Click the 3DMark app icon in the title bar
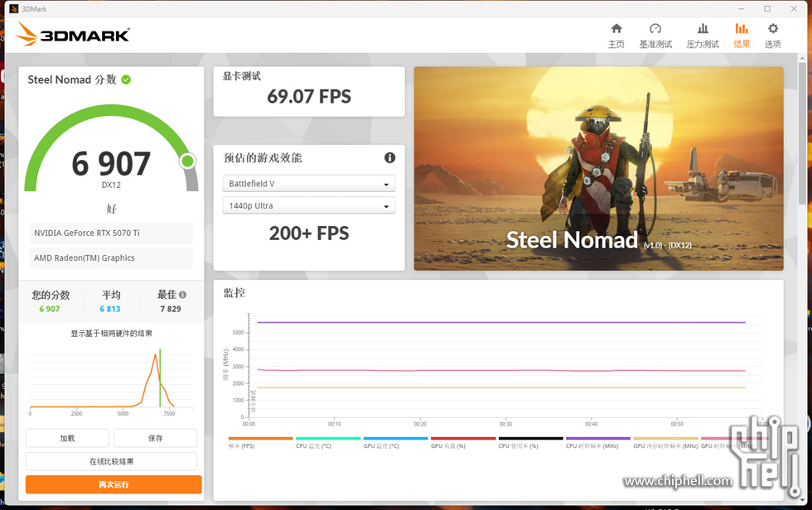Viewport: 812px width, 510px height. (14, 9)
